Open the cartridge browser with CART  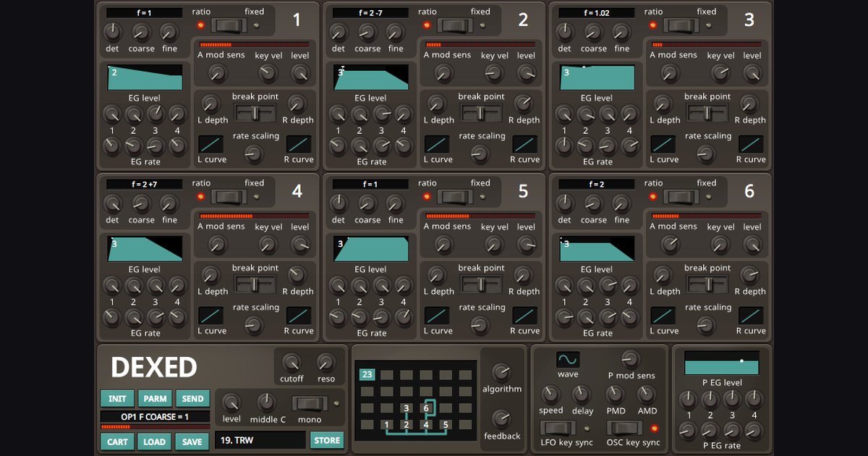coord(116,441)
